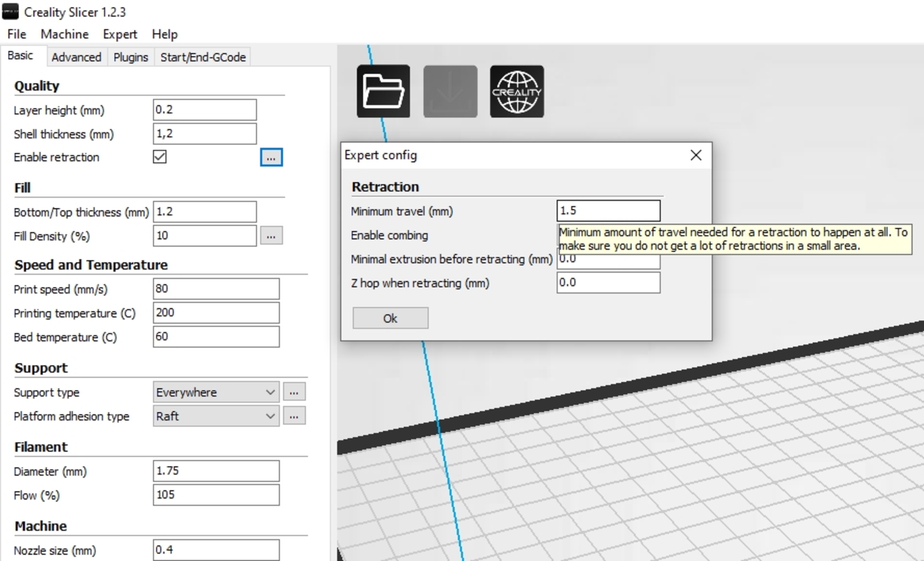Click the Creality Slicer title bar logo
924x561 pixels.
[10, 11]
